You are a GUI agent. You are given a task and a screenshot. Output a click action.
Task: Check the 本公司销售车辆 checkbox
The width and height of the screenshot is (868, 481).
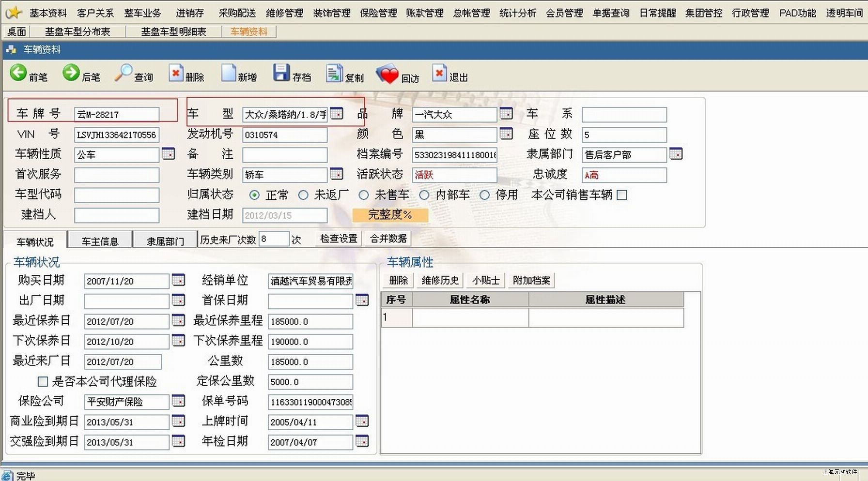tap(622, 195)
